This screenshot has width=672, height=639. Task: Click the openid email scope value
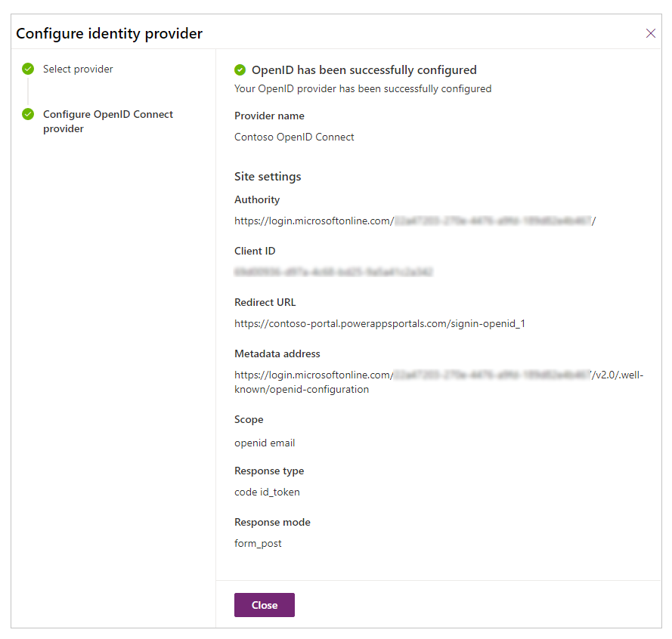265,443
